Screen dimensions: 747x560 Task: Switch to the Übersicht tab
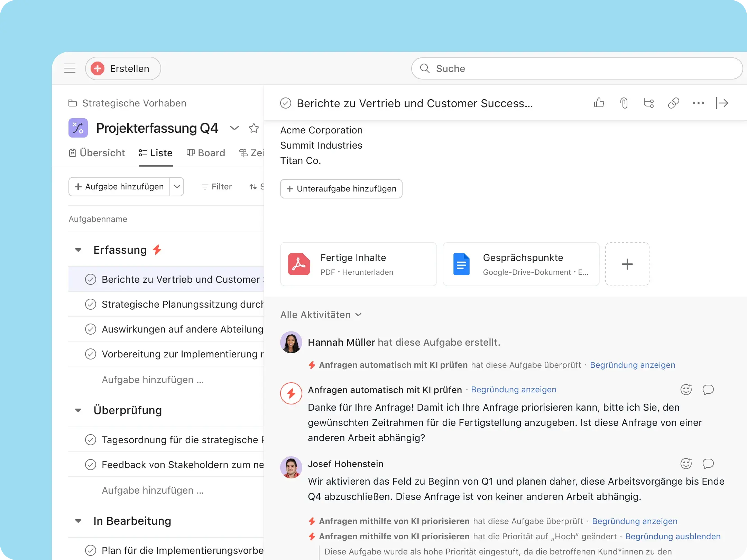pos(97,153)
